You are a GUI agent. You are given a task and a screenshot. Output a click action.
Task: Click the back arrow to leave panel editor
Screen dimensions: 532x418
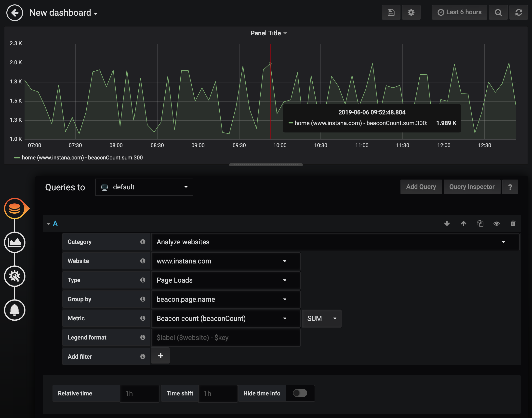point(15,13)
